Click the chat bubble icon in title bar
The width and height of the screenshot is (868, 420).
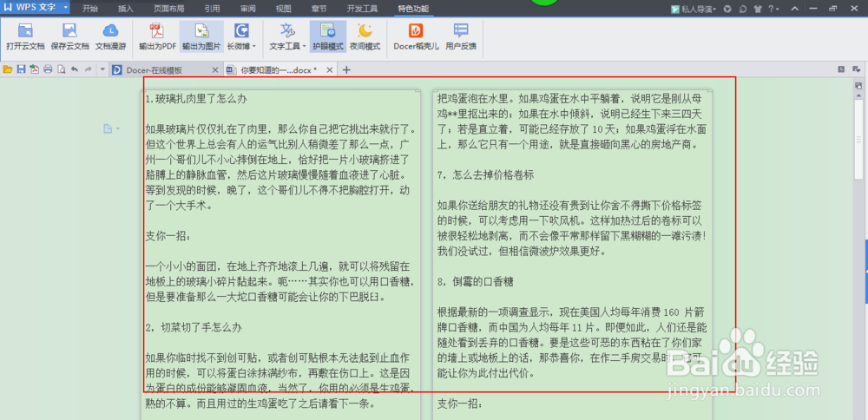click(x=743, y=9)
